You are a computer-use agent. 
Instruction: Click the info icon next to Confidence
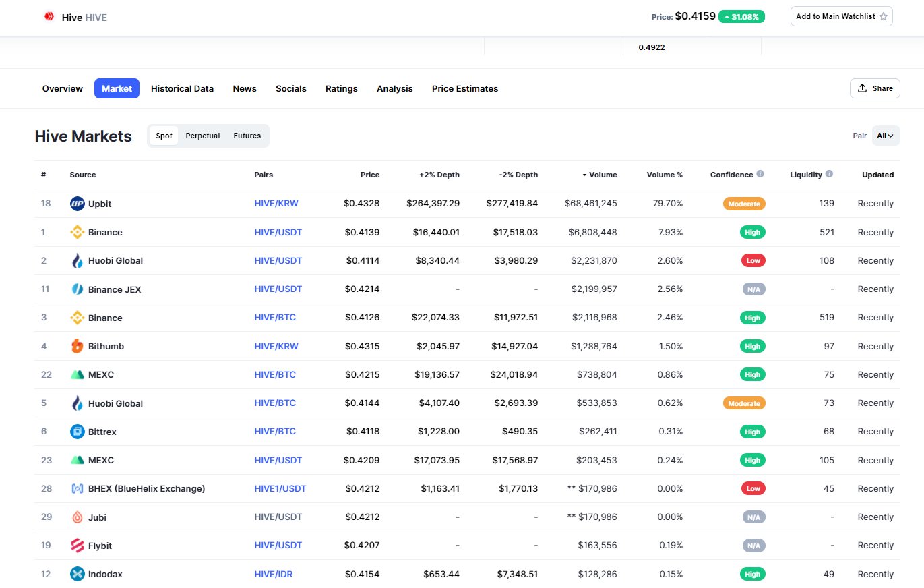[760, 174]
